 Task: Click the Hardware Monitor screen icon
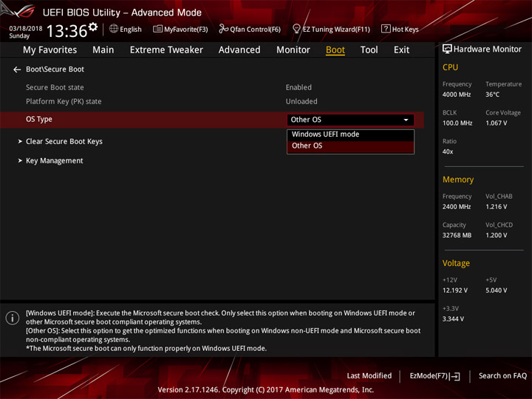447,49
